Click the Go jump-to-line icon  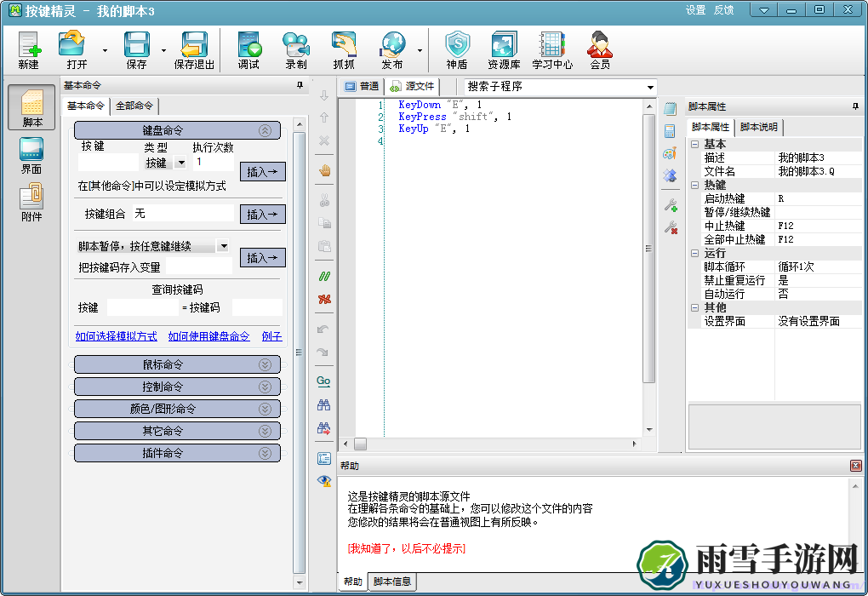click(324, 381)
